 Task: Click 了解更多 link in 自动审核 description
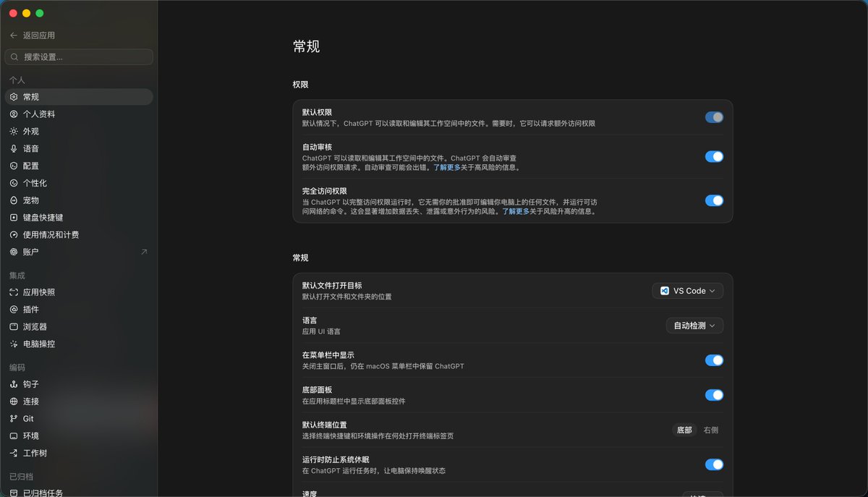click(x=446, y=167)
